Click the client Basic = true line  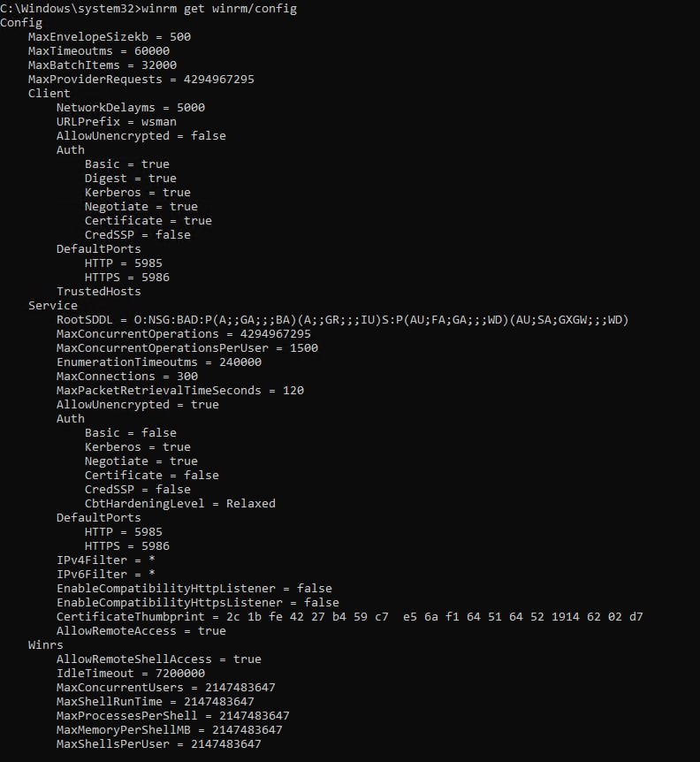127,164
